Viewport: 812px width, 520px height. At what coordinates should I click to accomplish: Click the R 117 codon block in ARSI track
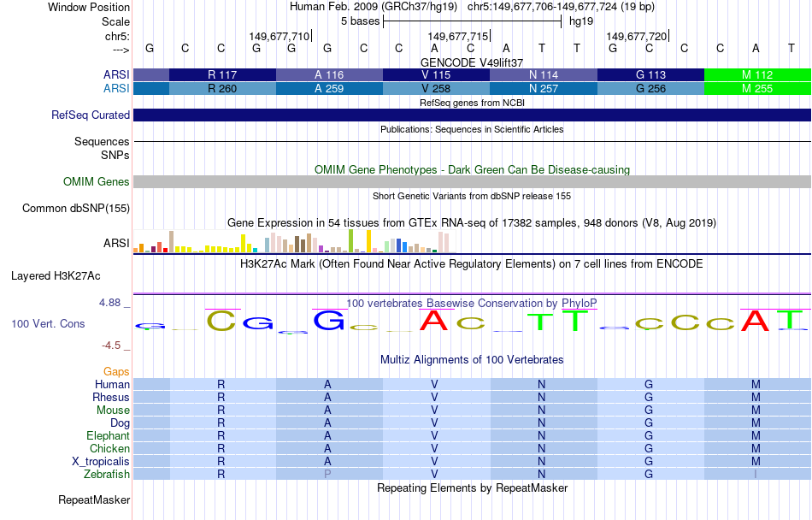(223, 74)
